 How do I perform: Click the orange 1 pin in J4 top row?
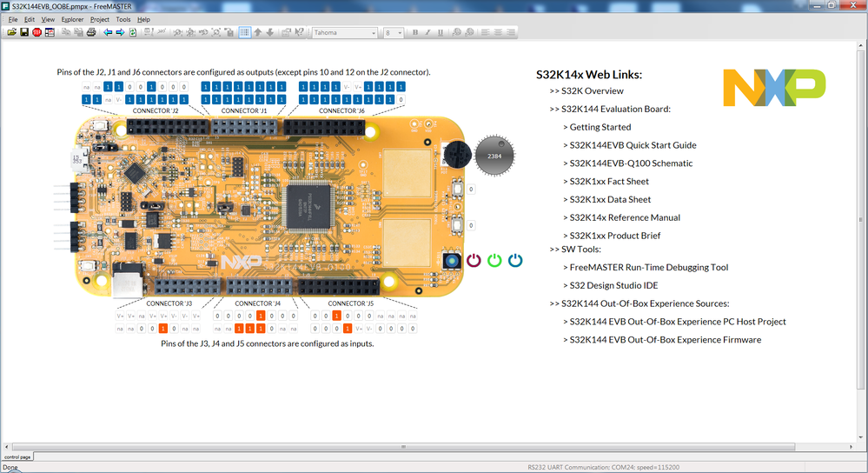tap(261, 316)
